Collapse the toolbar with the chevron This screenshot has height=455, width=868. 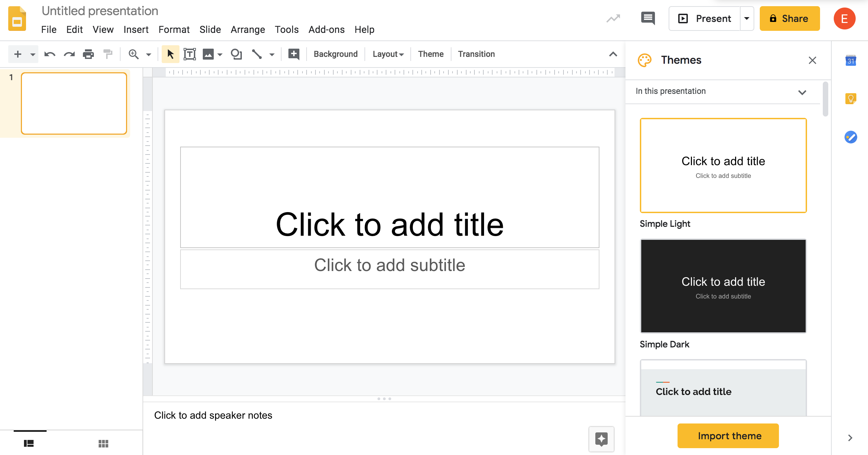612,54
